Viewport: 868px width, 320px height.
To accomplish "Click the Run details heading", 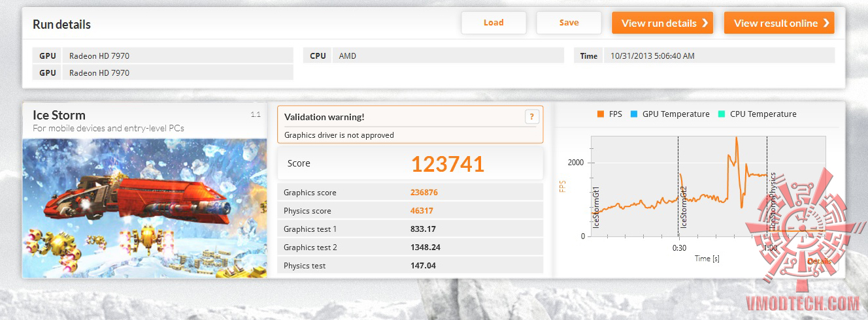I will pos(61,25).
